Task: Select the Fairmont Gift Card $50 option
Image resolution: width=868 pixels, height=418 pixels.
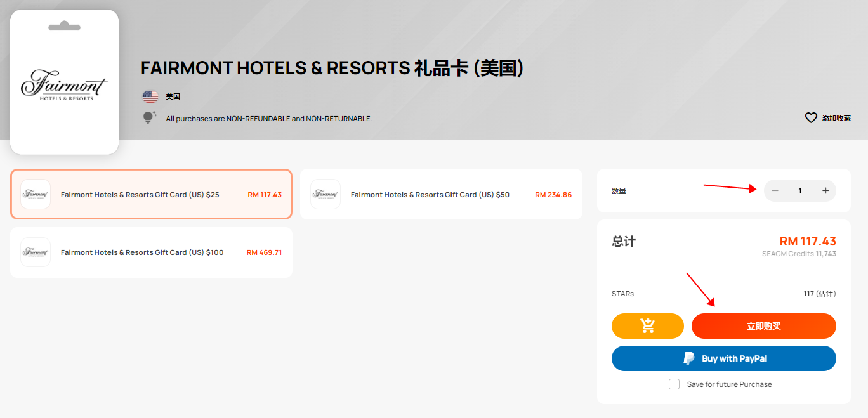Action: coord(441,194)
